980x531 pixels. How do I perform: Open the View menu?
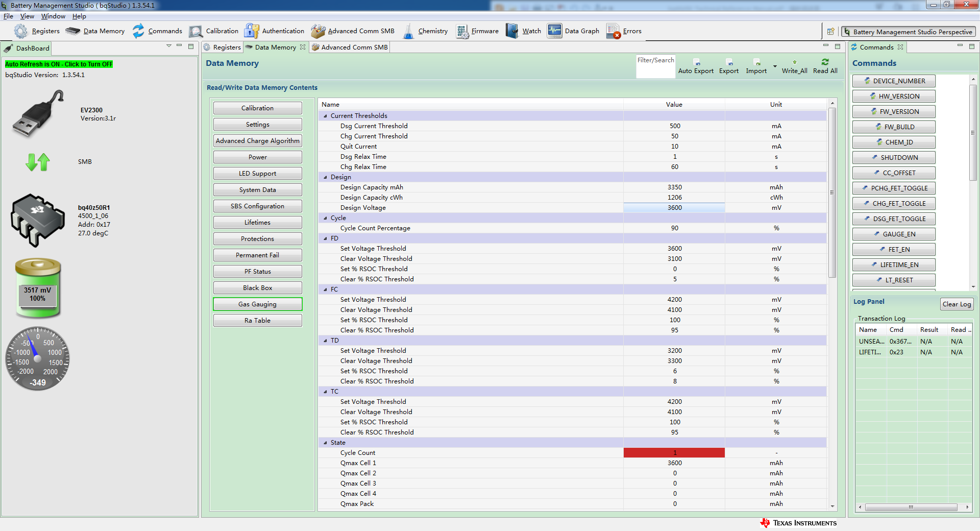[27, 16]
